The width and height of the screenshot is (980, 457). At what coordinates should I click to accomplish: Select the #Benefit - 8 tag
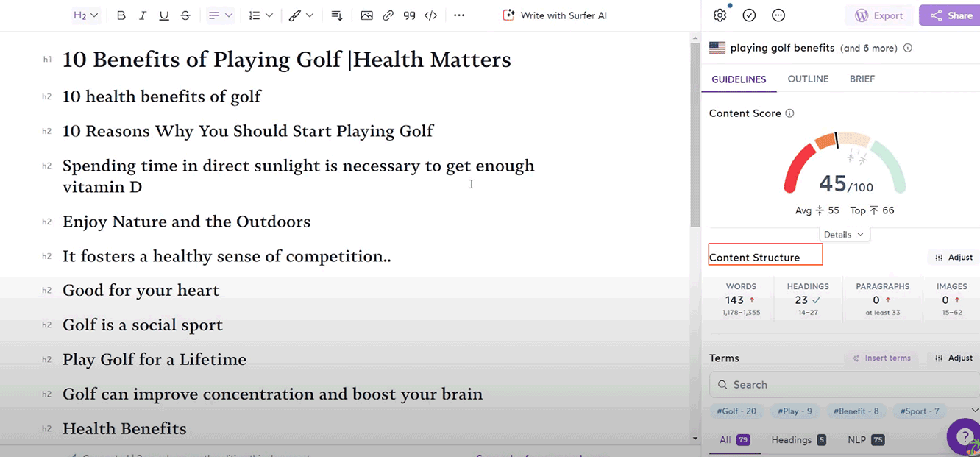(856, 411)
